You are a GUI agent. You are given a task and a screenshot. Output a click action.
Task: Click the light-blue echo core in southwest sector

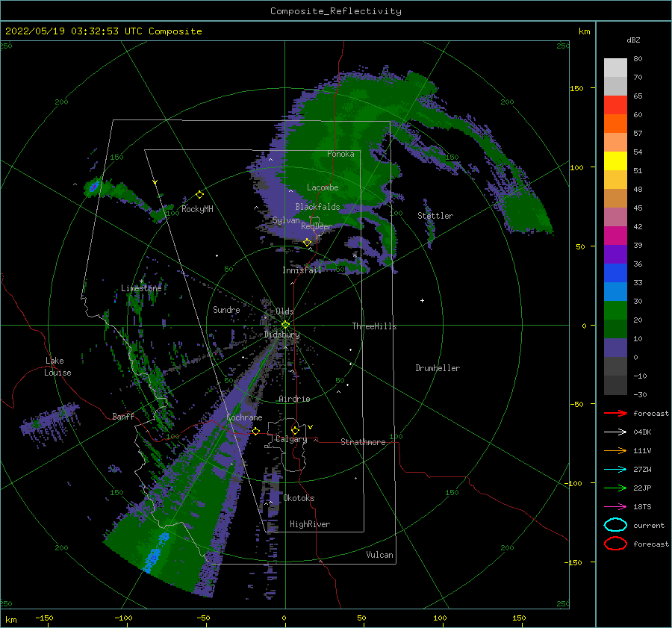pyautogui.click(x=155, y=554)
